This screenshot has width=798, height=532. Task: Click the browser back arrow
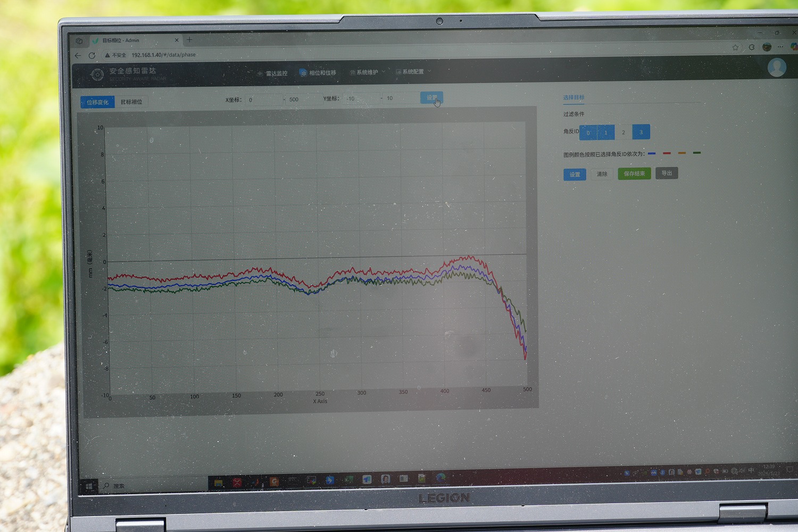tap(78, 55)
